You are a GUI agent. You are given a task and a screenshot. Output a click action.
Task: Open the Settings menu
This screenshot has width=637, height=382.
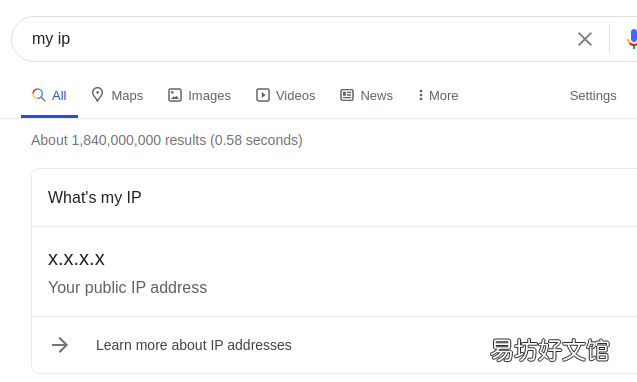click(593, 96)
